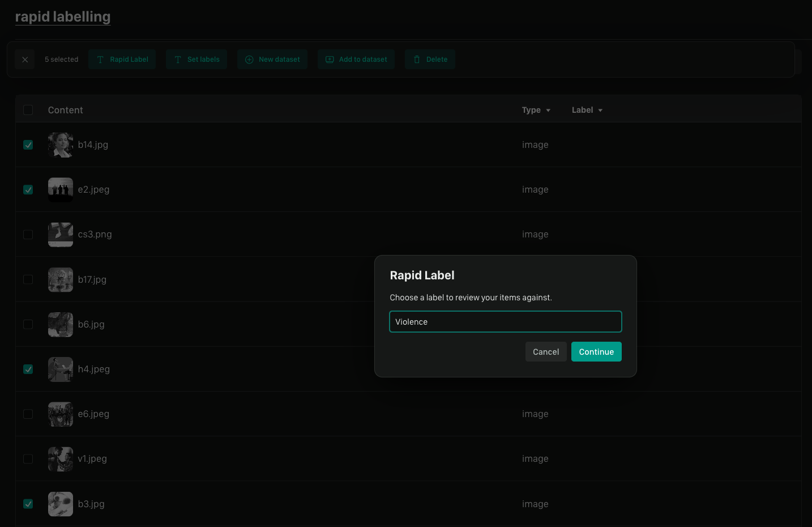
Task: Check the v1.jpeg row checkbox
Action: 28,459
